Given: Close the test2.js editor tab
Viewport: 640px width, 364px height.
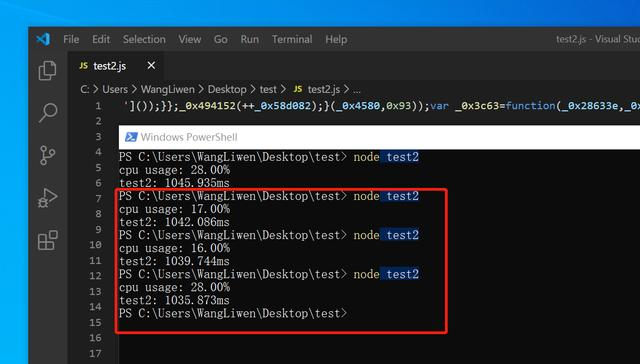Looking at the screenshot, I should 151,65.
